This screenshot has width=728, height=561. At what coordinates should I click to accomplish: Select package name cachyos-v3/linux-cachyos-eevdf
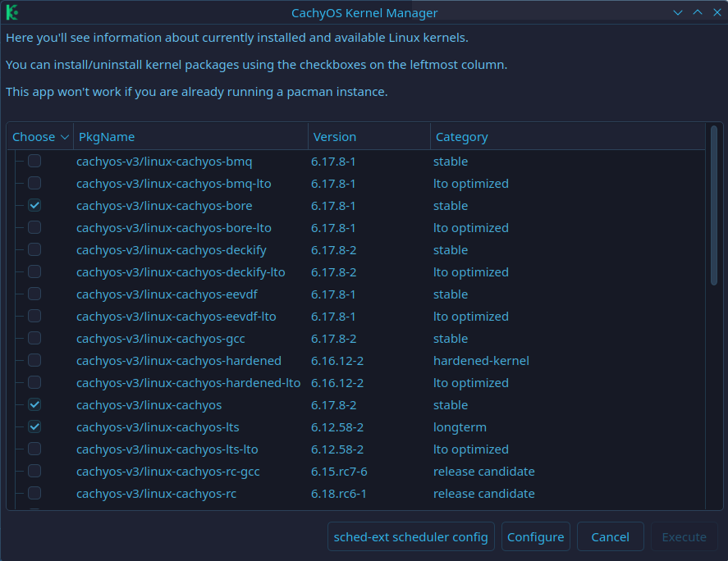(167, 294)
